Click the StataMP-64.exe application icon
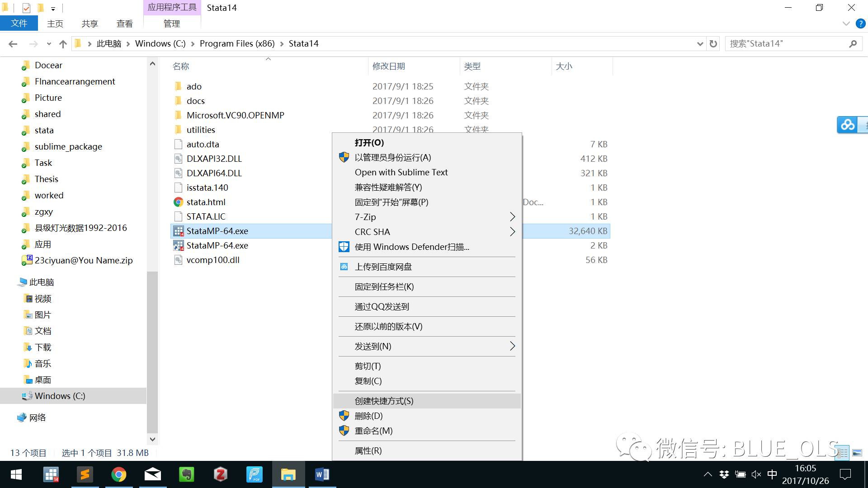This screenshot has width=868, height=488. coord(179,230)
